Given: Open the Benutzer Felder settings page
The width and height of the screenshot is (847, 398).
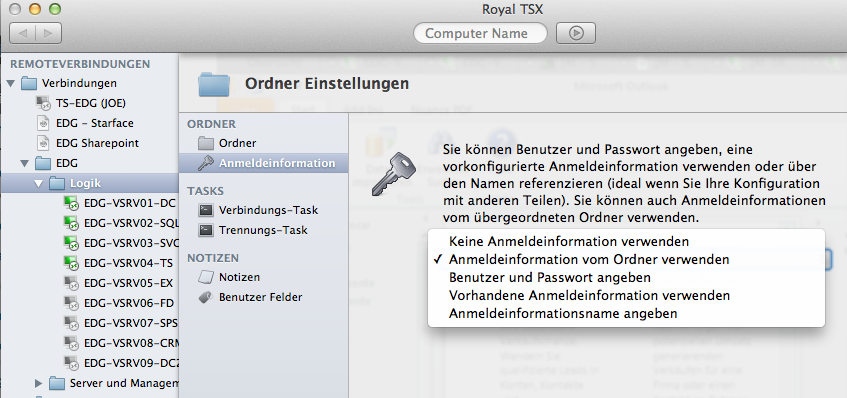Looking at the screenshot, I should (x=264, y=297).
